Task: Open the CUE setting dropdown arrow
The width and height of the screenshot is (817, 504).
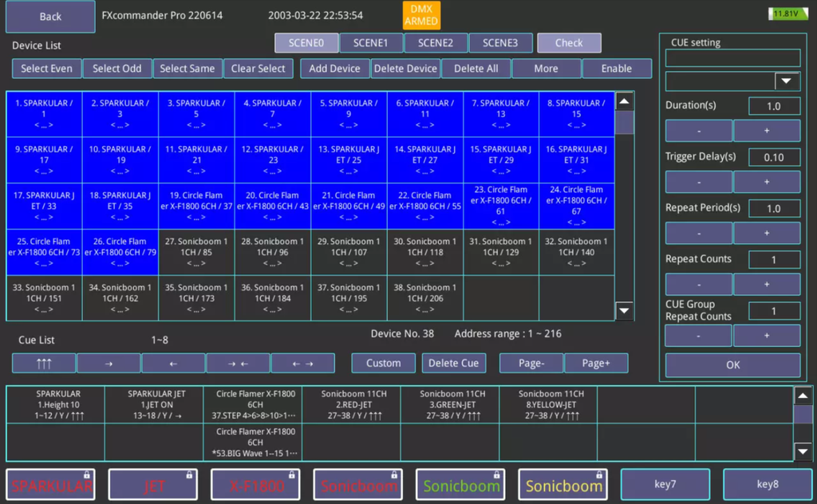Action: tap(787, 81)
